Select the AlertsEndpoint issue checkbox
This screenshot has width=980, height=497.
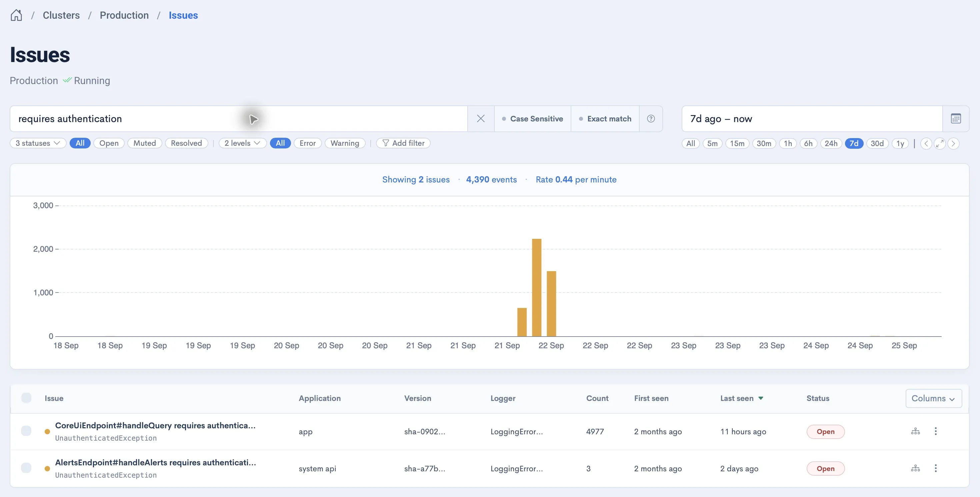[x=26, y=468]
